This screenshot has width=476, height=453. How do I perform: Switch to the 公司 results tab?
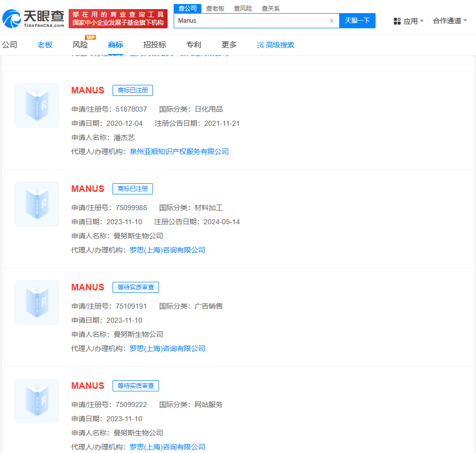pyautogui.click(x=10, y=44)
